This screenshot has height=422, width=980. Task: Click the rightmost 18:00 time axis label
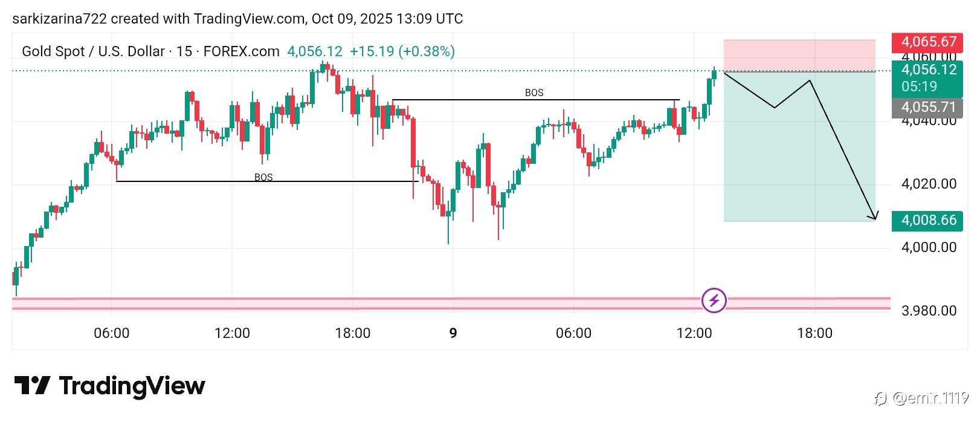point(814,333)
